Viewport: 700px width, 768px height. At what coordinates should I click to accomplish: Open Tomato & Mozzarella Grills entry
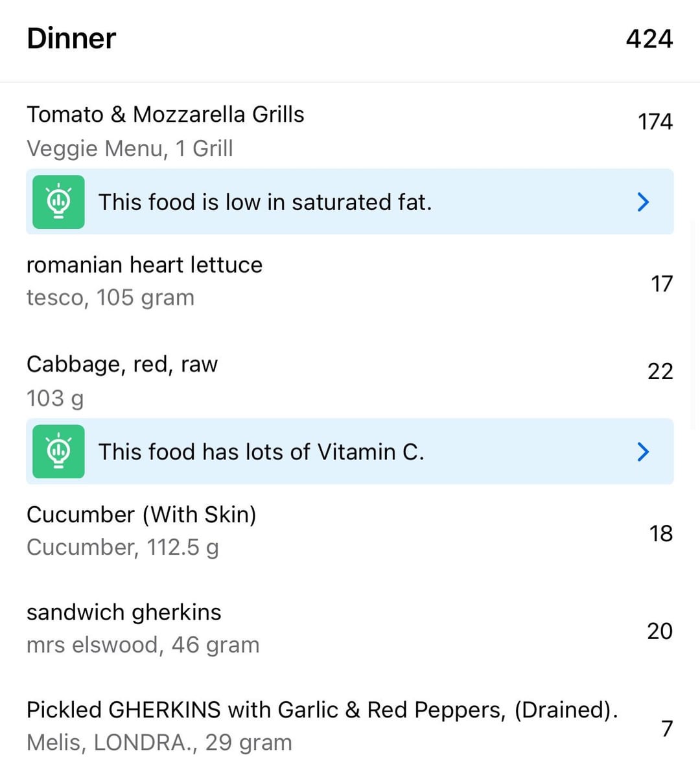click(350, 132)
